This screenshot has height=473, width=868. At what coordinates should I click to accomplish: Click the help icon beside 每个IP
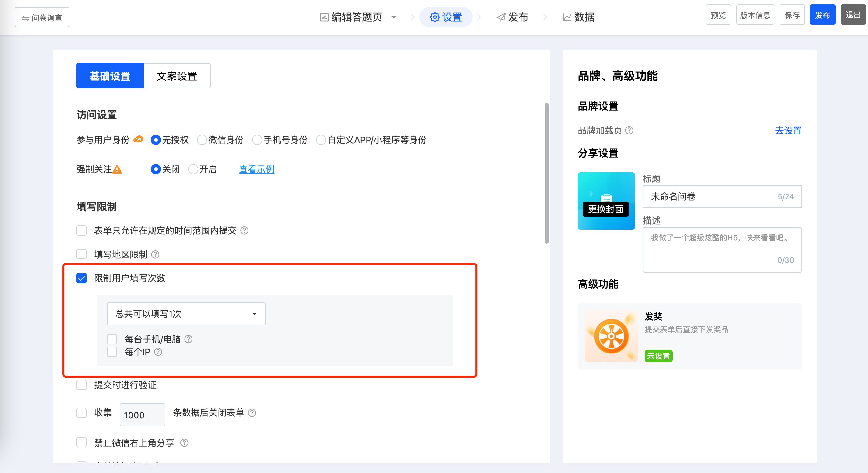pos(158,352)
